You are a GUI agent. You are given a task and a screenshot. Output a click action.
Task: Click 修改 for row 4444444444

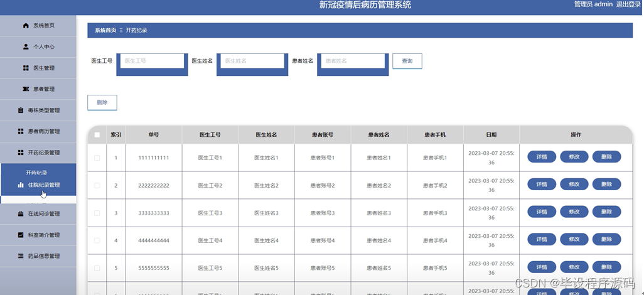(574, 240)
